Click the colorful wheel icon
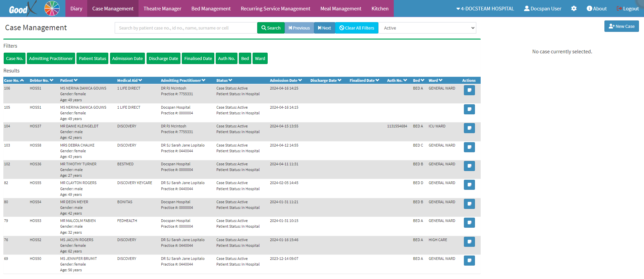The image size is (644, 279). click(52, 8)
